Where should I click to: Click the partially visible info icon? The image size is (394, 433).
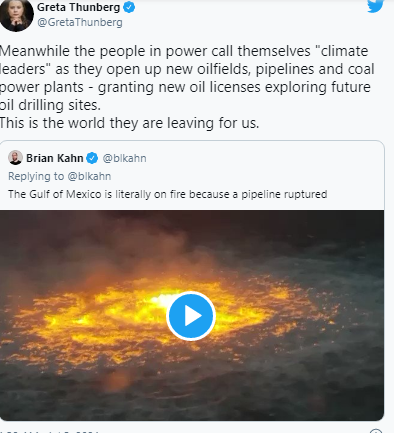click(376, 431)
